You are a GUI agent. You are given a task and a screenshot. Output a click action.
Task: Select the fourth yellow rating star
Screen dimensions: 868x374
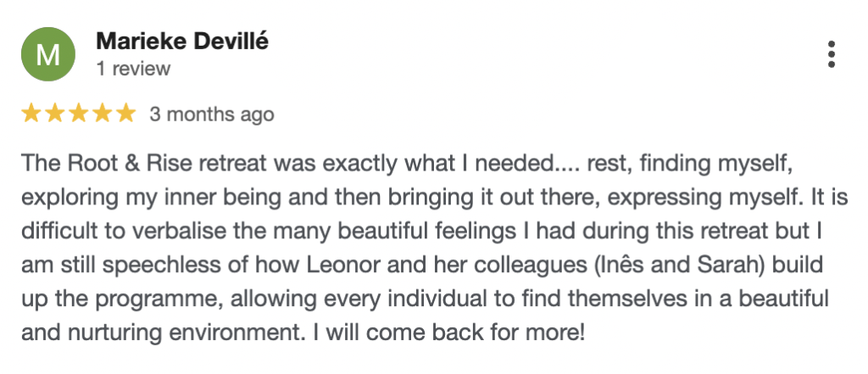[x=102, y=114]
